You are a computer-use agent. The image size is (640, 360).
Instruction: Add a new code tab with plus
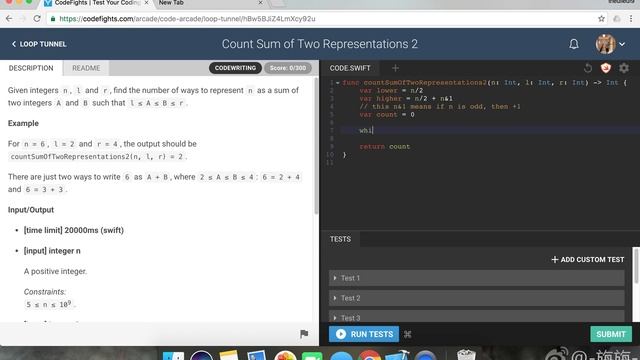tap(395, 68)
